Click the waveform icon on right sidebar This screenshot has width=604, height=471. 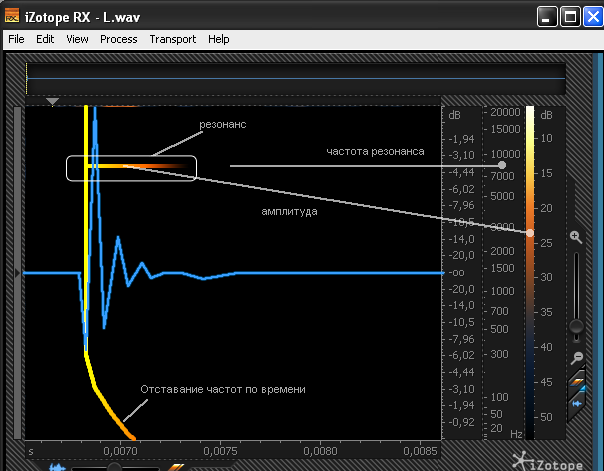(x=577, y=404)
